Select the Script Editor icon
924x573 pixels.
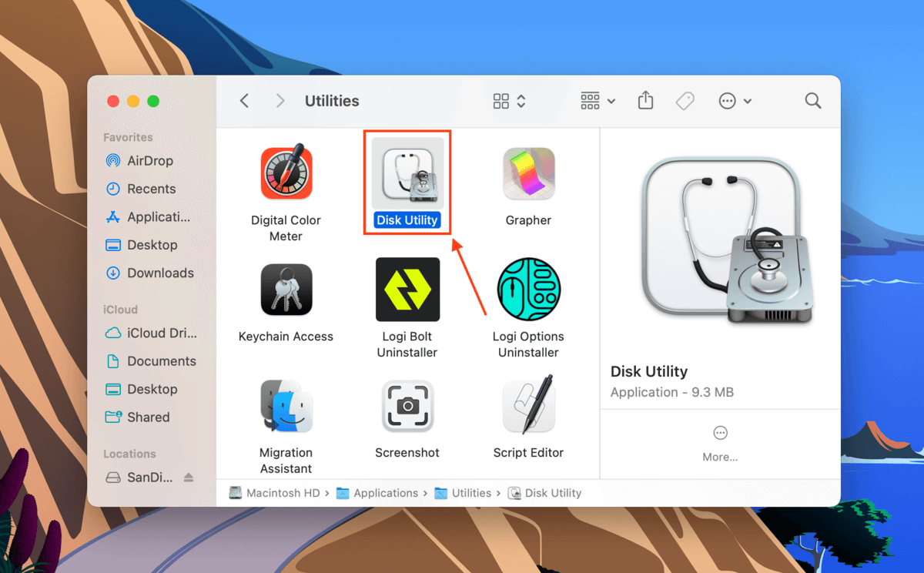(528, 406)
